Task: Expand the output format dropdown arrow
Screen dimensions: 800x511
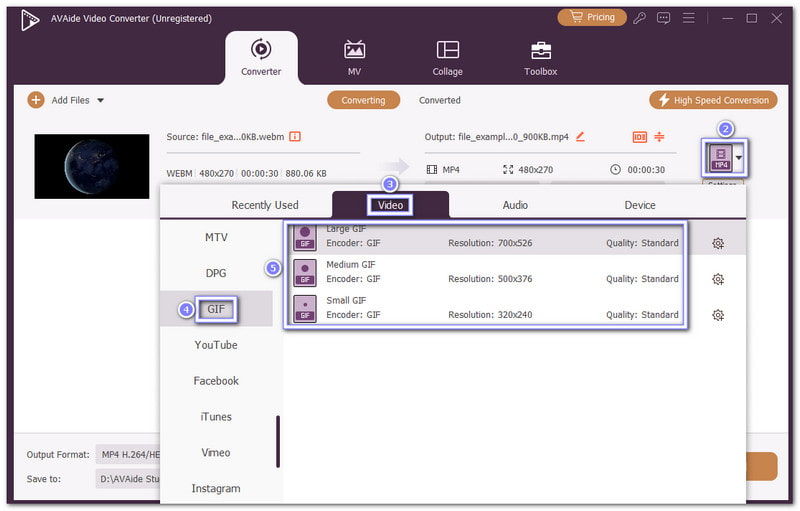Action: [739, 158]
